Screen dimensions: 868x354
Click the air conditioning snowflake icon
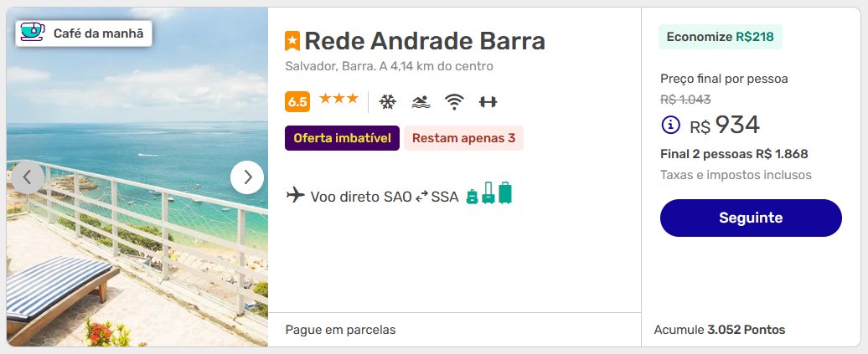pyautogui.click(x=387, y=102)
